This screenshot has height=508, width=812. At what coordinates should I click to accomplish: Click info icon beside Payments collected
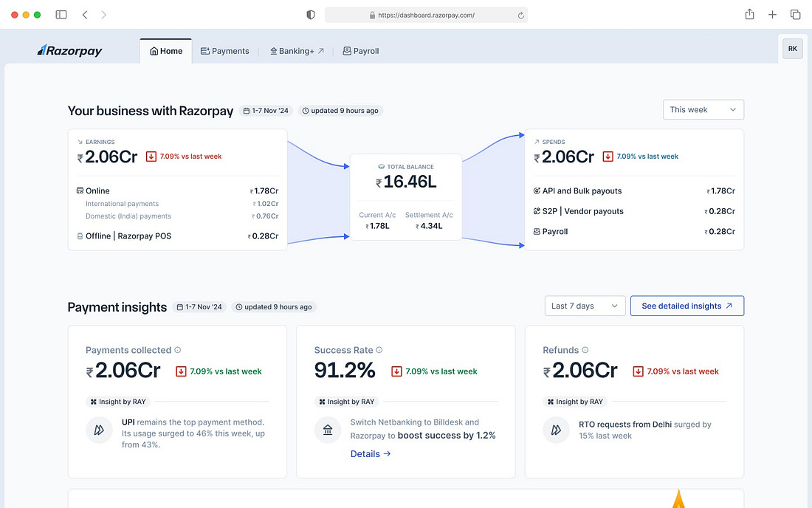(178, 350)
